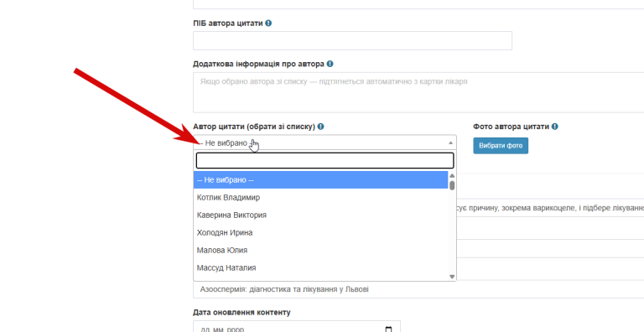
Task: Click info icon next to Автор цитати label
Action: tap(321, 127)
